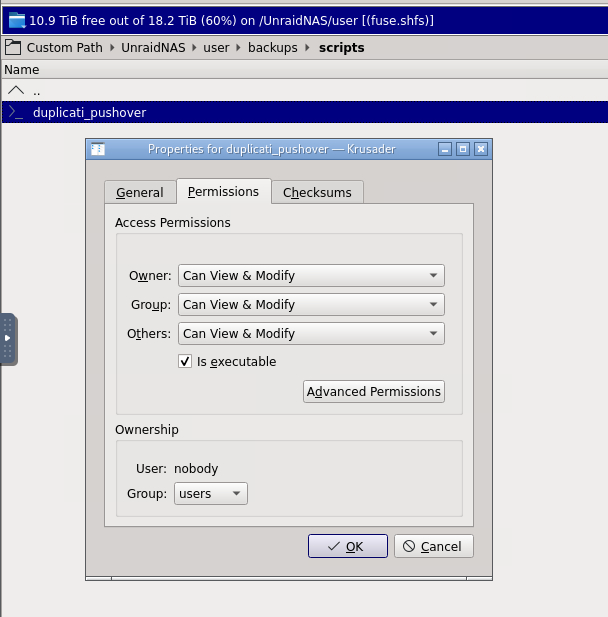Image resolution: width=608 pixels, height=617 pixels.
Task: Maximize the Properties dialog
Action: point(463,149)
